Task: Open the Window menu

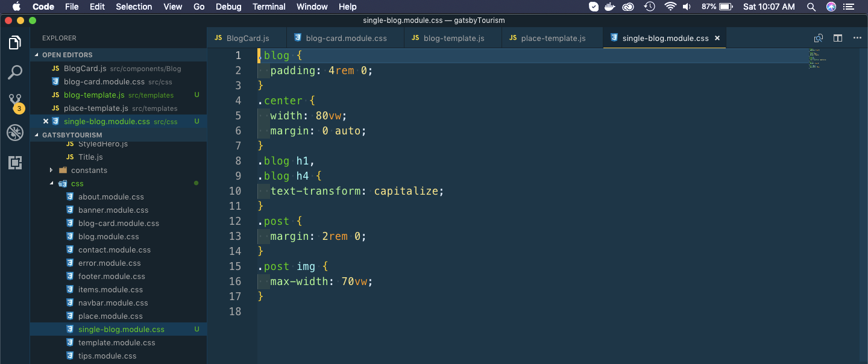Action: click(312, 7)
